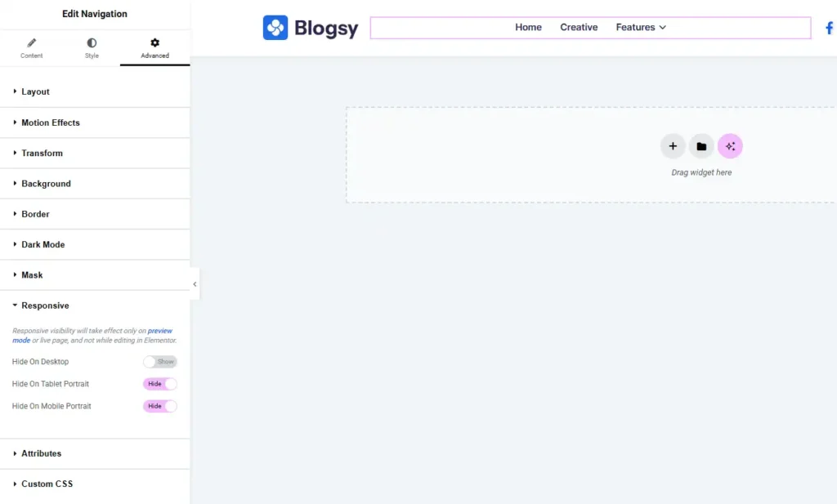Screen dimensions: 837x504
Task: Expand the Custom CSS section
Action: click(47, 484)
